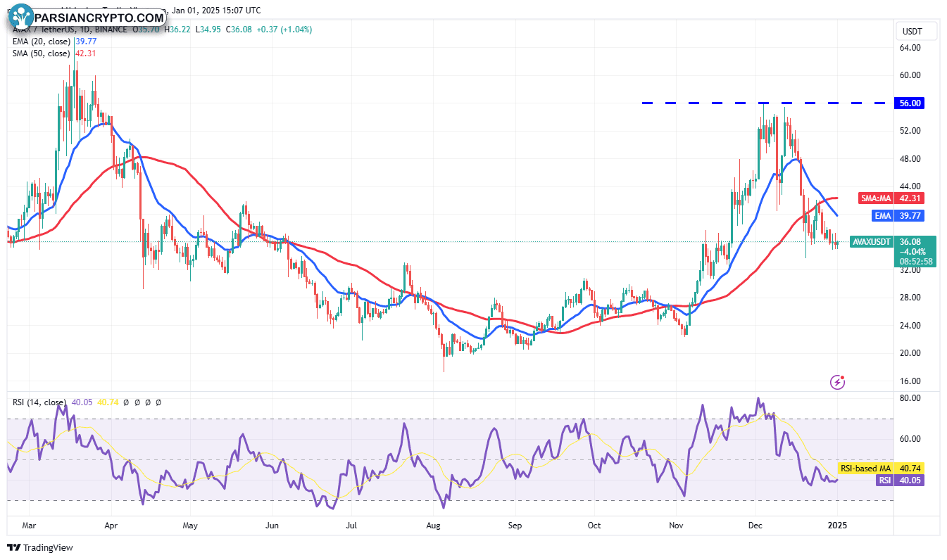Click the green AVAXUSDT 36.08 price label

click(894, 241)
